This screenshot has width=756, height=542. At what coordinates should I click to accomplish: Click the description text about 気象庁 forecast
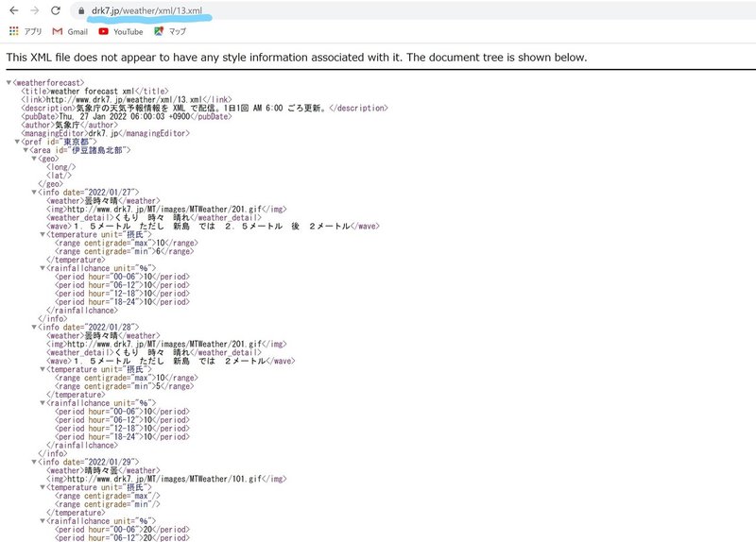202,108
